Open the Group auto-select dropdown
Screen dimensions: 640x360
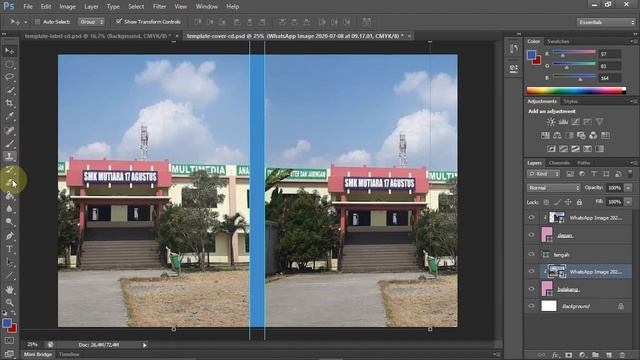(91, 22)
